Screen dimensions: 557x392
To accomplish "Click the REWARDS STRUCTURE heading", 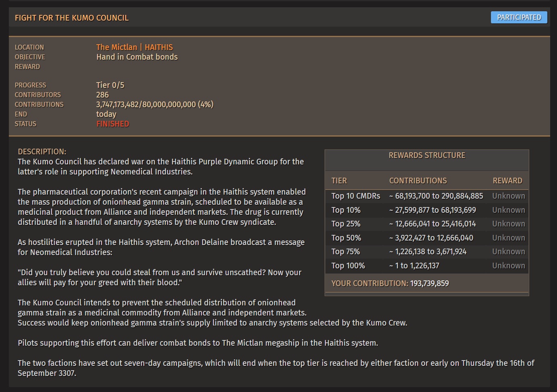I will (427, 155).
